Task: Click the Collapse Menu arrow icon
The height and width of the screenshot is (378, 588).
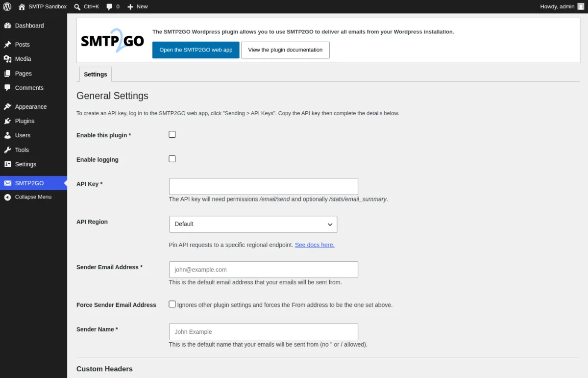Action: 7,197
